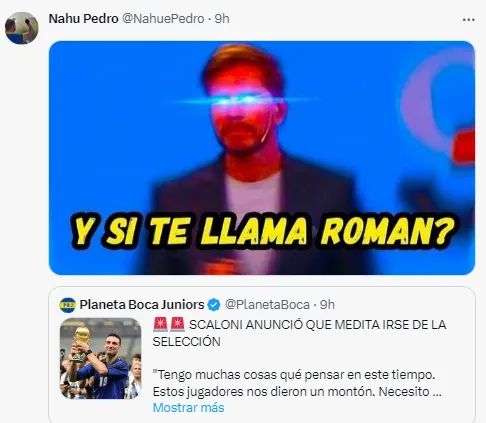Open the main tweet's 9h timestamp
This screenshot has height=423, width=486.
[222, 19]
